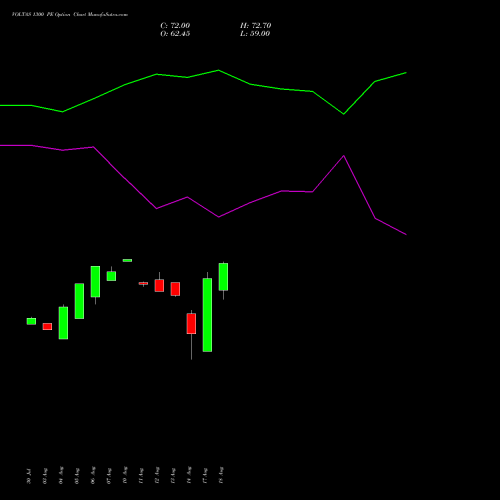Image resolution: width=500 pixels, height=500 pixels.
Task: Click the red candle for 03 Aug
Action: click(47, 326)
